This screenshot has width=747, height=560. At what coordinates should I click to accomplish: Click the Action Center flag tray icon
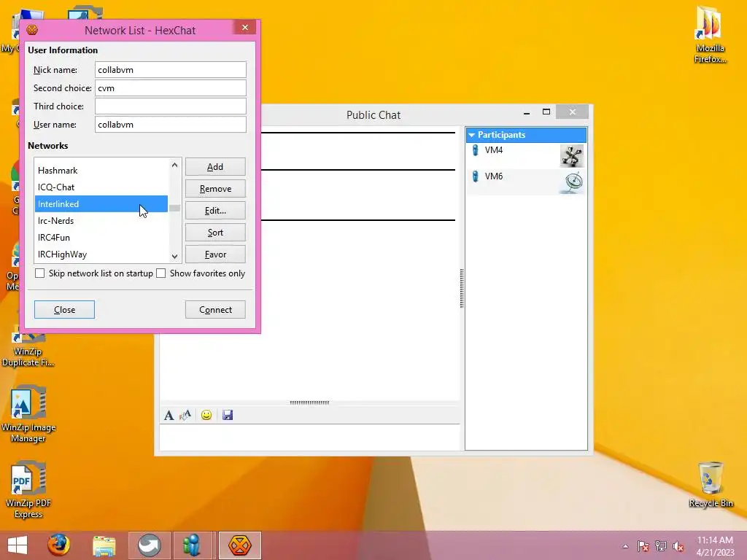(643, 546)
